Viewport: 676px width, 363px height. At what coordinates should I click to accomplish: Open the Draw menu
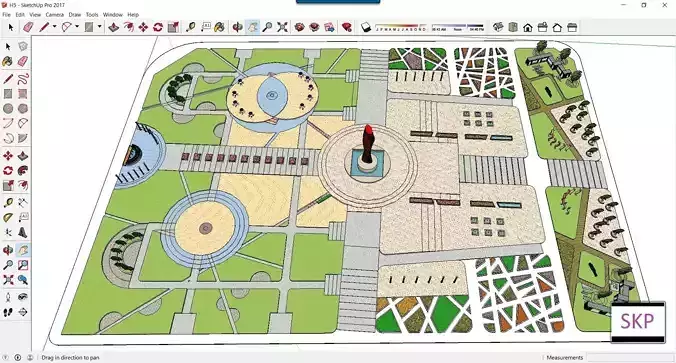point(75,15)
